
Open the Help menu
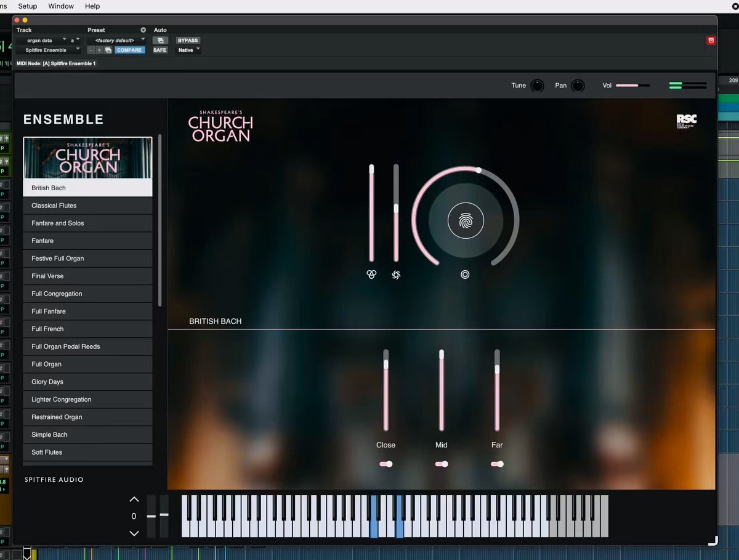92,6
